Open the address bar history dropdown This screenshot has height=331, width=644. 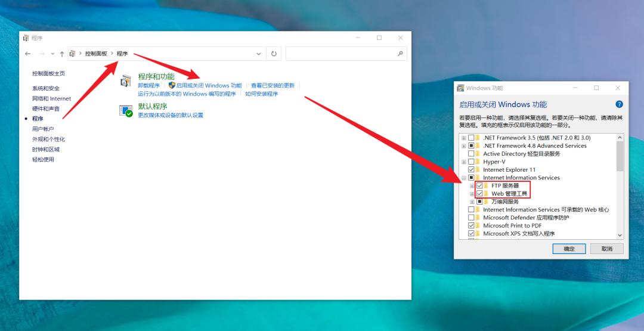pos(259,54)
